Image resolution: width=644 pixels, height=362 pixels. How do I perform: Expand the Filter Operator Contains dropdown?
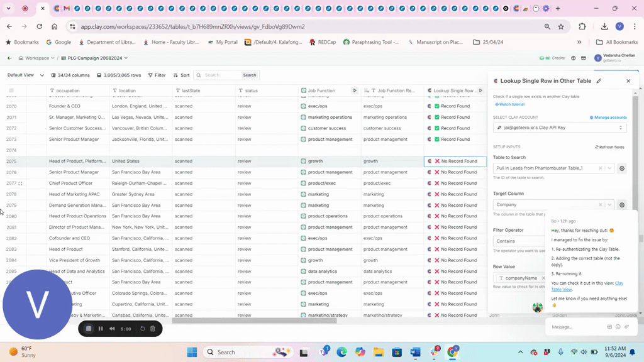click(x=519, y=241)
